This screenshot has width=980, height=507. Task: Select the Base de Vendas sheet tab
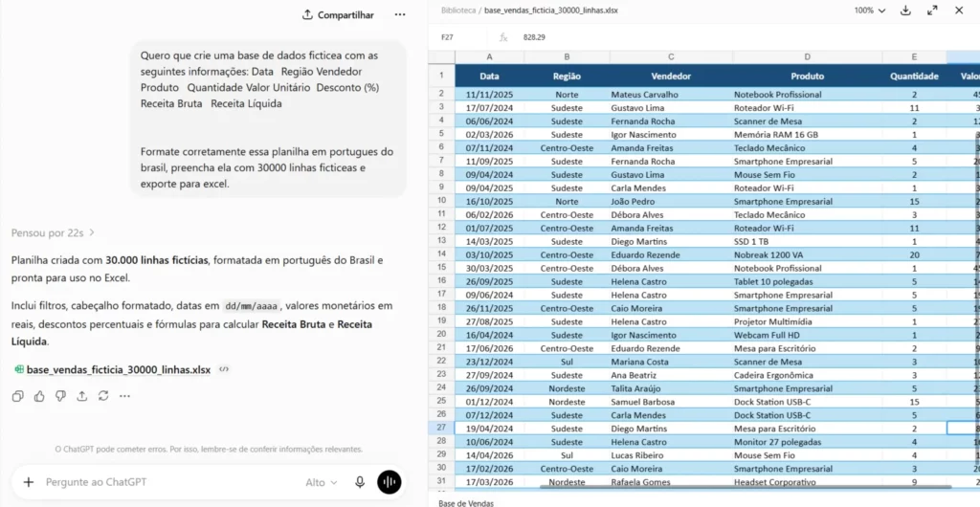(x=466, y=502)
